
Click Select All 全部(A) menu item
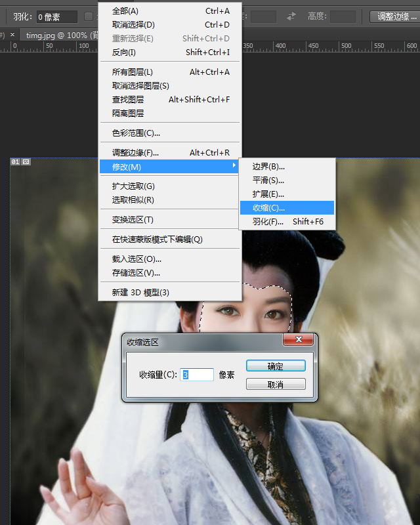pyautogui.click(x=170, y=11)
